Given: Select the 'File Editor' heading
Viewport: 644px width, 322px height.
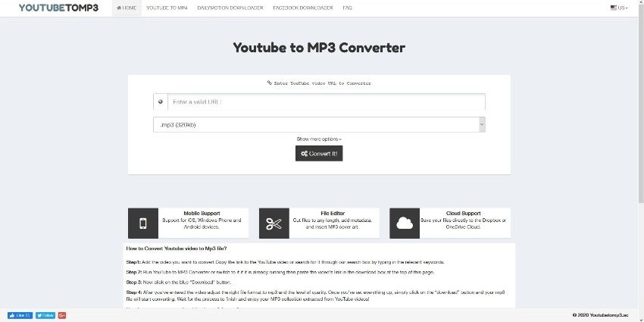Looking at the screenshot, I should point(333,214).
